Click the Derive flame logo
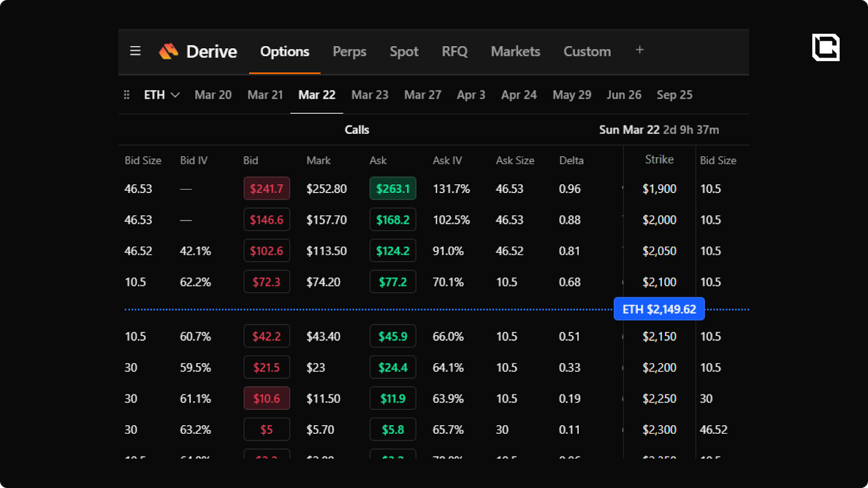Screen dimensions: 868x488 [x=169, y=51]
